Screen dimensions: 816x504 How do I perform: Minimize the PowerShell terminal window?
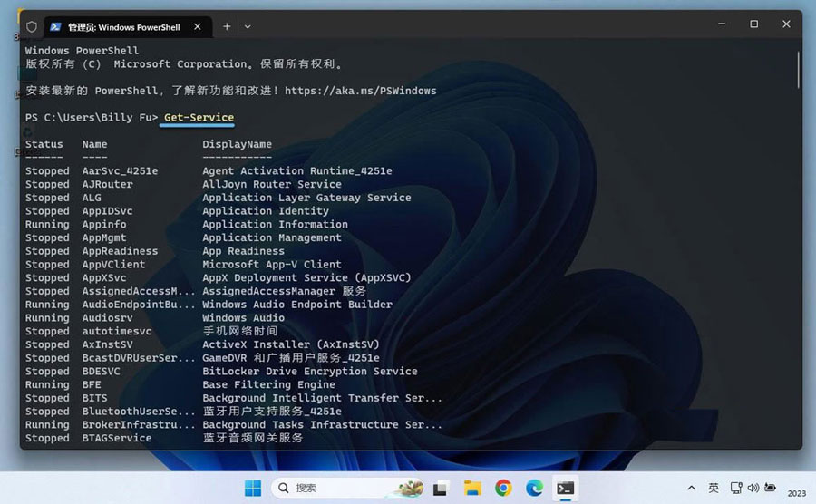click(723, 24)
